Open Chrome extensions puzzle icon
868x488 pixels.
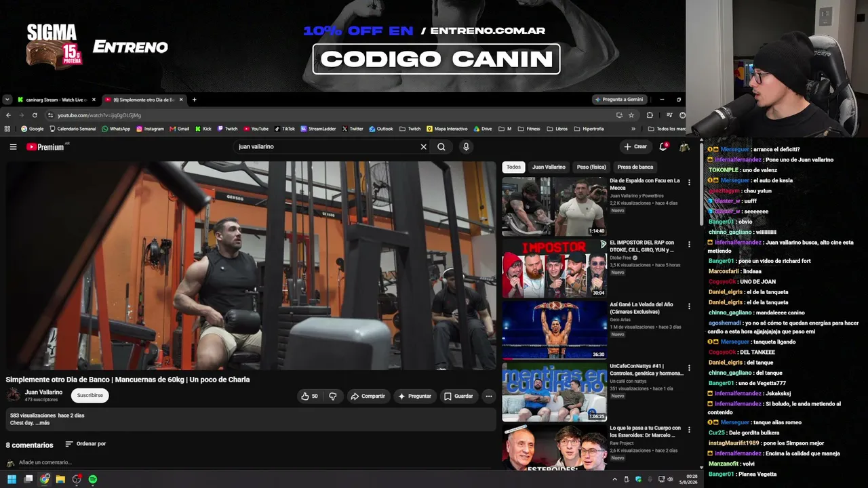[x=650, y=115]
